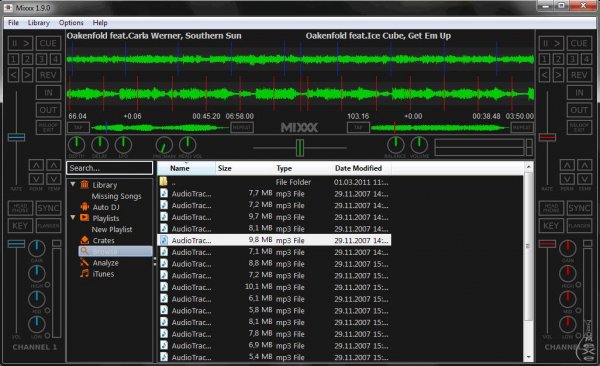The width and height of the screenshot is (600, 366).
Task: Click the crossfader handle in the center
Action: [x=300, y=148]
